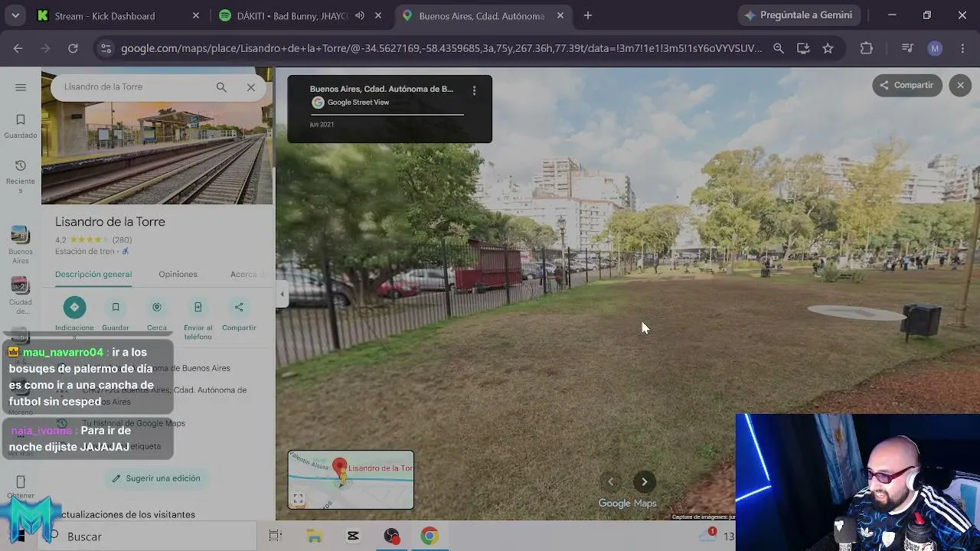Go to next Street View image arrow

click(644, 481)
